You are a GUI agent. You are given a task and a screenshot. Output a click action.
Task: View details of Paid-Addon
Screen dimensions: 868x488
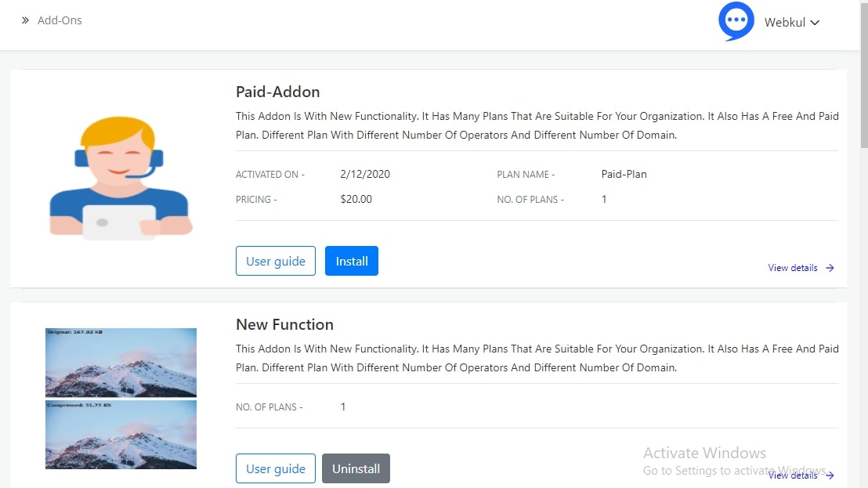coord(792,268)
